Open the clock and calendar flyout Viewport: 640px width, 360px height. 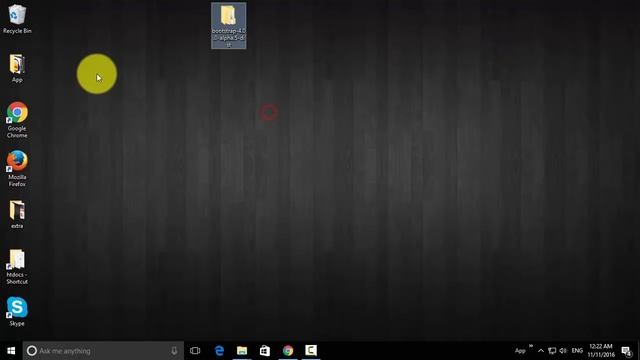click(601, 351)
